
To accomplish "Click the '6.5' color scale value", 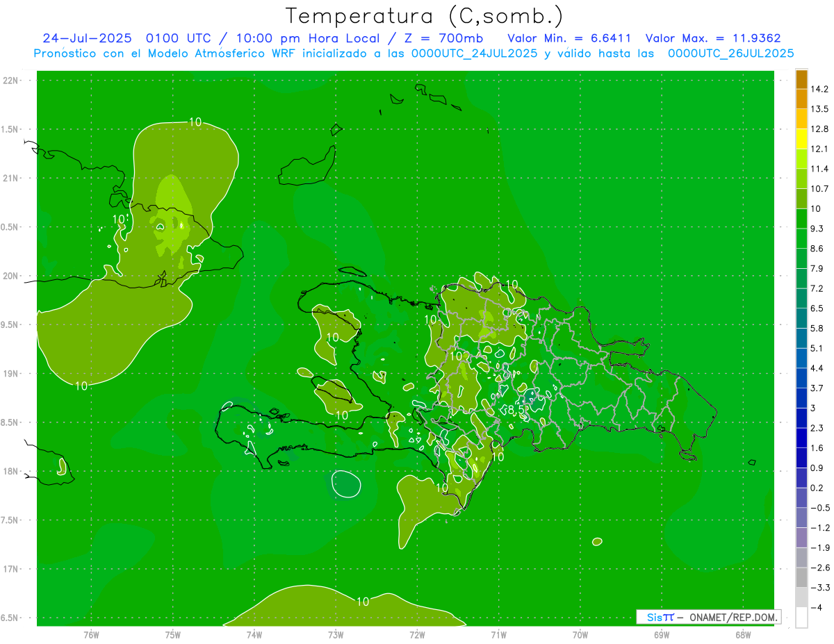I will pos(817,308).
